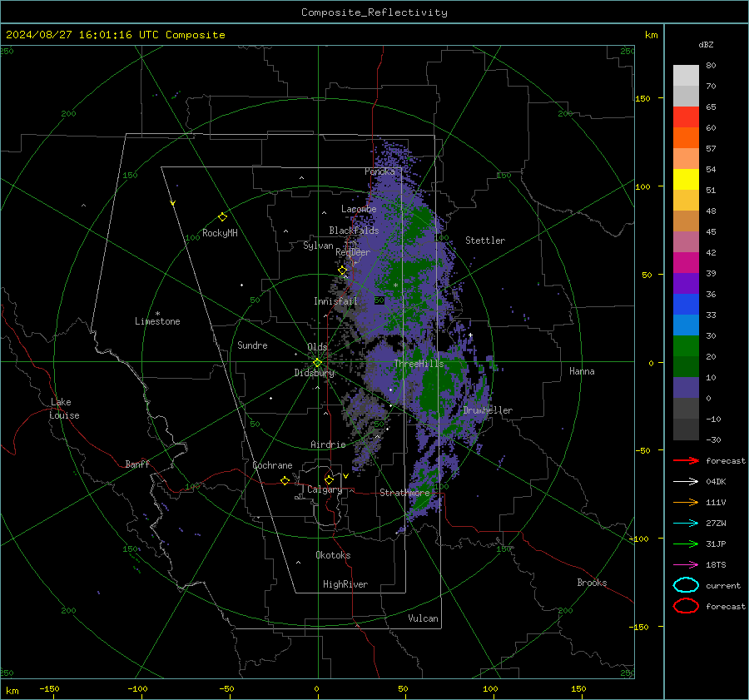Click the magenta 18TS arrow icon

686,565
